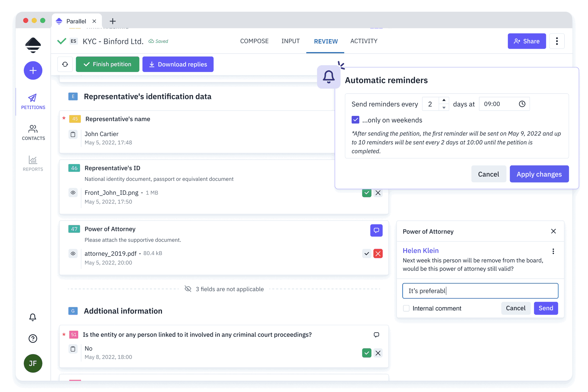
Task: Switch to the ACTIVITY tab
Action: (364, 41)
